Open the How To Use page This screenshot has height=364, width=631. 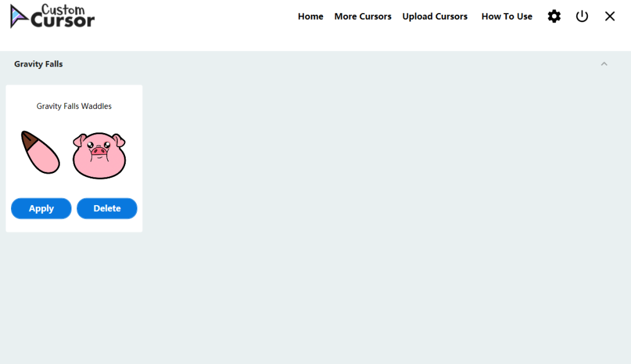click(x=507, y=17)
